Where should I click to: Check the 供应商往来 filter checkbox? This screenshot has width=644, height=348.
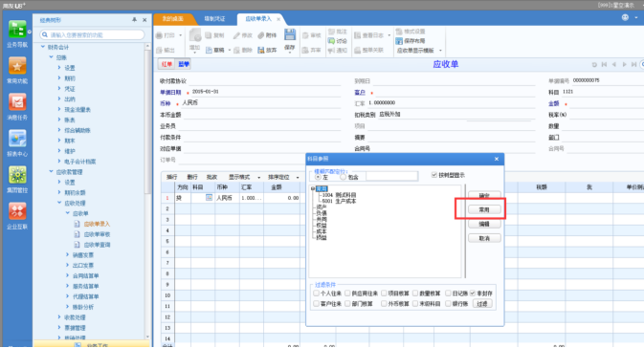(x=347, y=293)
